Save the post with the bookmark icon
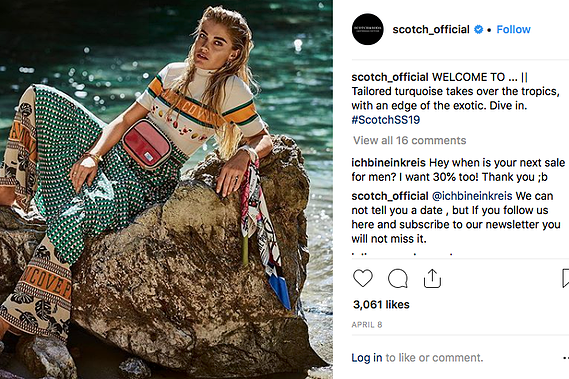This screenshot has height=379, width=569. click(565, 278)
